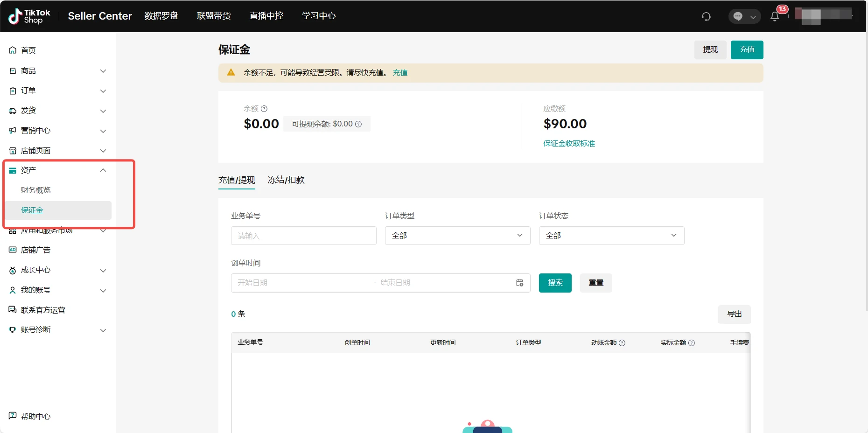Click the 业务单号 input field

point(303,236)
